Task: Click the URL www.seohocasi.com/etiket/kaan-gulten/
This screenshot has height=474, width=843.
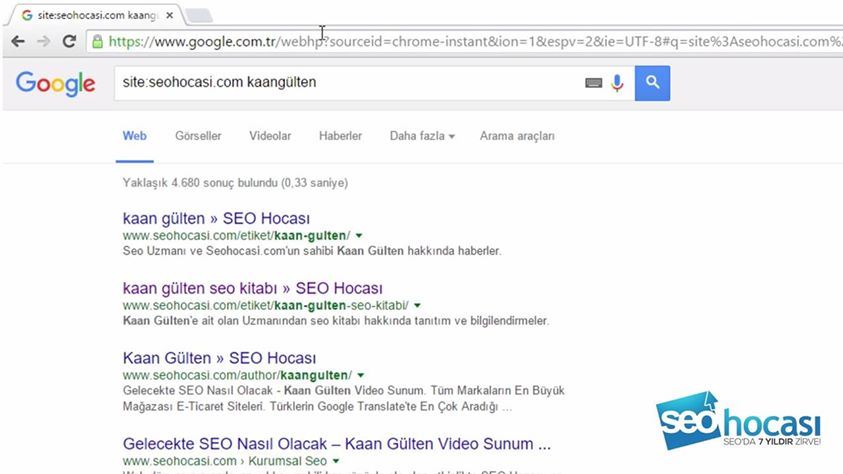Action: coord(237,235)
